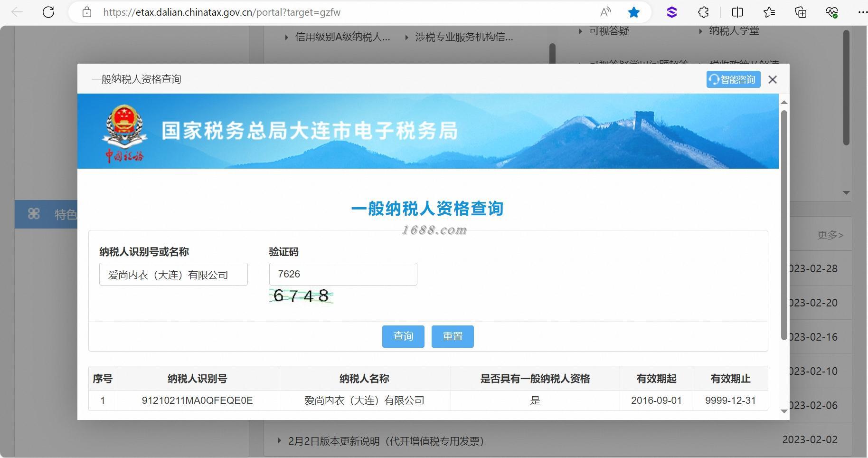Refresh the browser page
Screen dimensions: 868x458
tap(48, 12)
